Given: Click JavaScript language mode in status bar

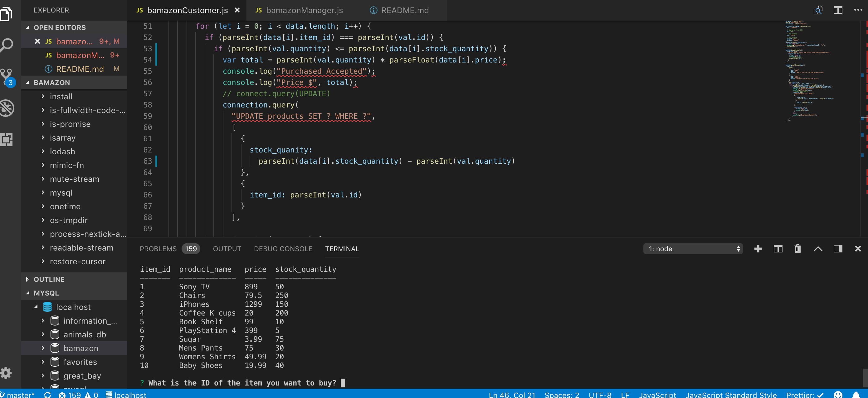Looking at the screenshot, I should coord(657,394).
